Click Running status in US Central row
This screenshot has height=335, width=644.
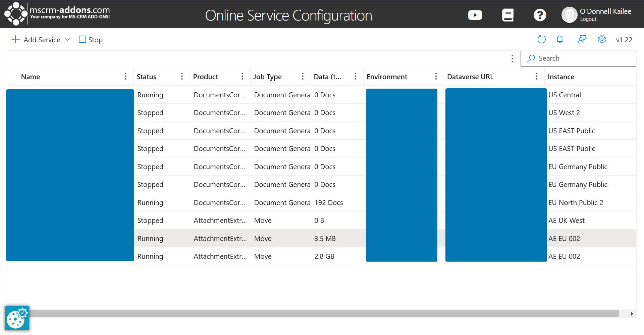pos(150,95)
